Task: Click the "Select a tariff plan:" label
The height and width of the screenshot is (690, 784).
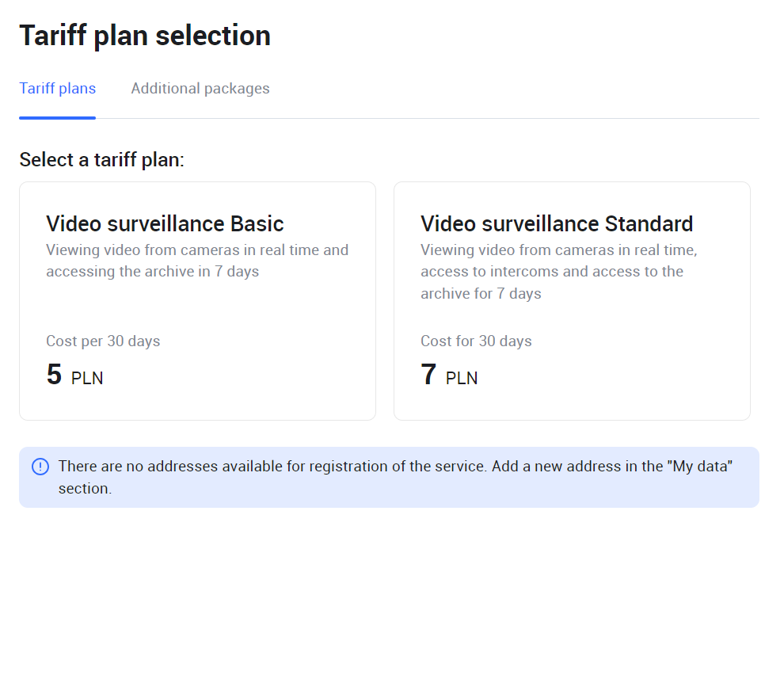Action: [101, 160]
